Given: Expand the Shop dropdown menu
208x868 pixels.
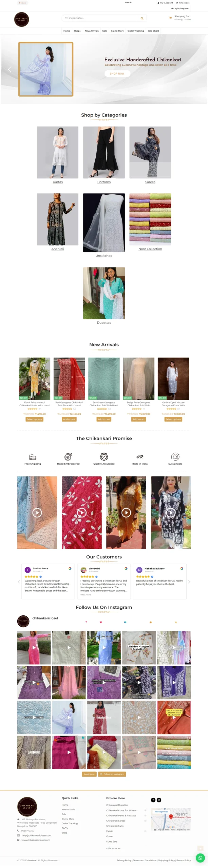Looking at the screenshot, I should click(77, 31).
